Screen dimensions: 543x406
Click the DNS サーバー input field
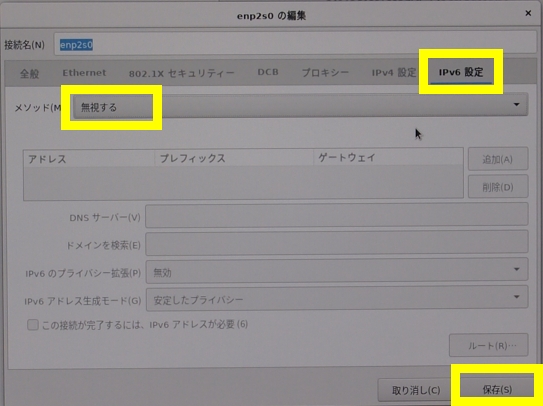coord(337,215)
